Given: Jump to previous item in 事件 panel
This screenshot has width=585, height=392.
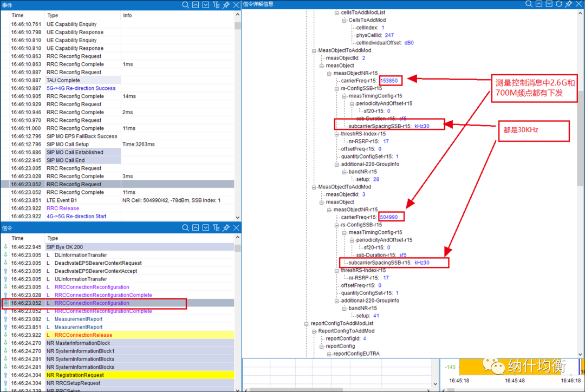Looking at the screenshot, I should click(196, 5).
